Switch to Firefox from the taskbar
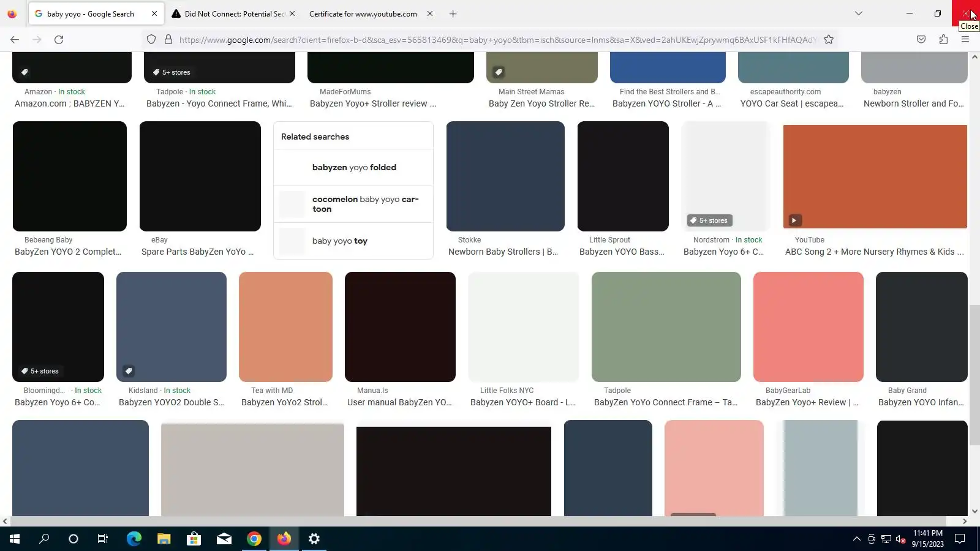The height and width of the screenshot is (551, 980). click(x=284, y=539)
